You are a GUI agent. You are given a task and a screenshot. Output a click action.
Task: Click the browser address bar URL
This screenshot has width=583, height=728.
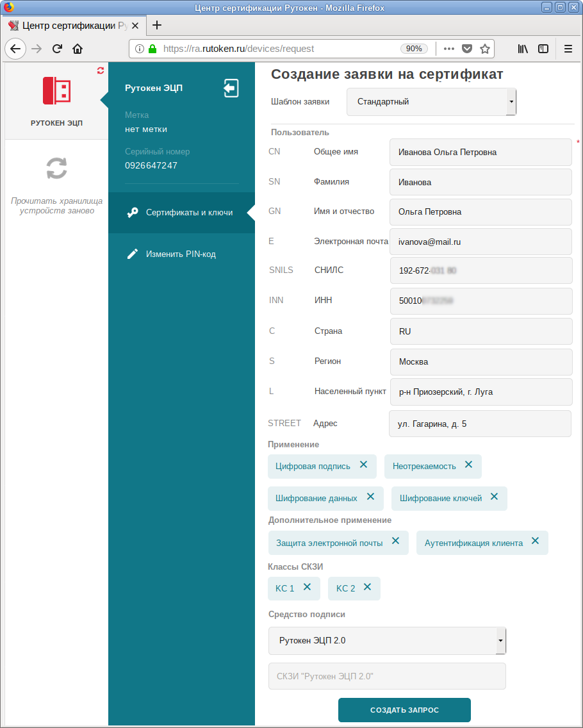[x=238, y=49]
